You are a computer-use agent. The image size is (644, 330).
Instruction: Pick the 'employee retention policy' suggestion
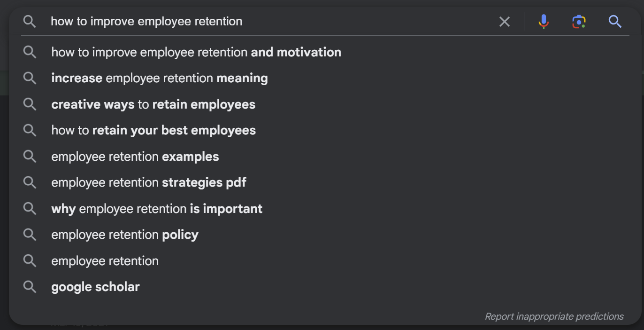(125, 235)
